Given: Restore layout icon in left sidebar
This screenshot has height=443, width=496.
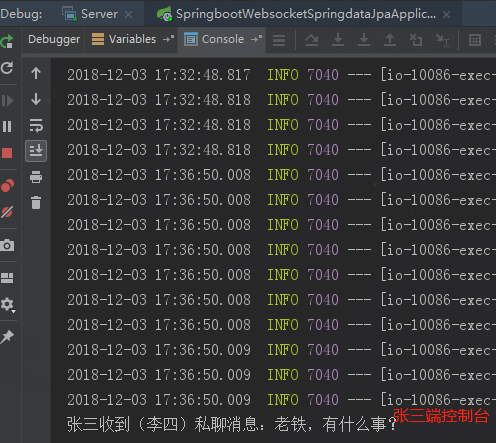Looking at the screenshot, I should coord(7,278).
